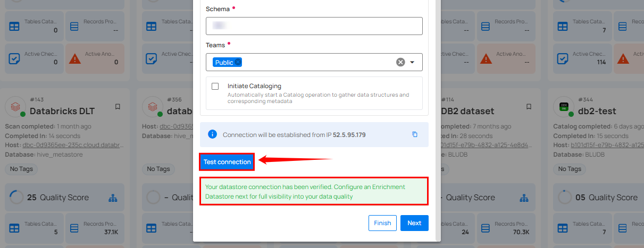
Task: Click No Tags on Databricks DLT card
Action: (20, 169)
